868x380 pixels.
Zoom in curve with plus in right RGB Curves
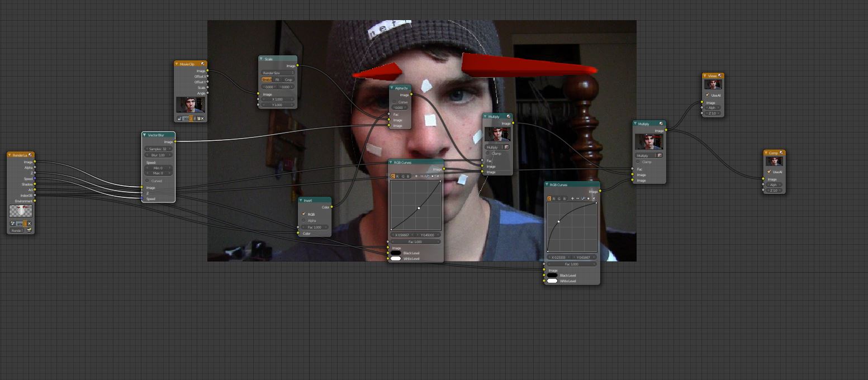(x=572, y=198)
